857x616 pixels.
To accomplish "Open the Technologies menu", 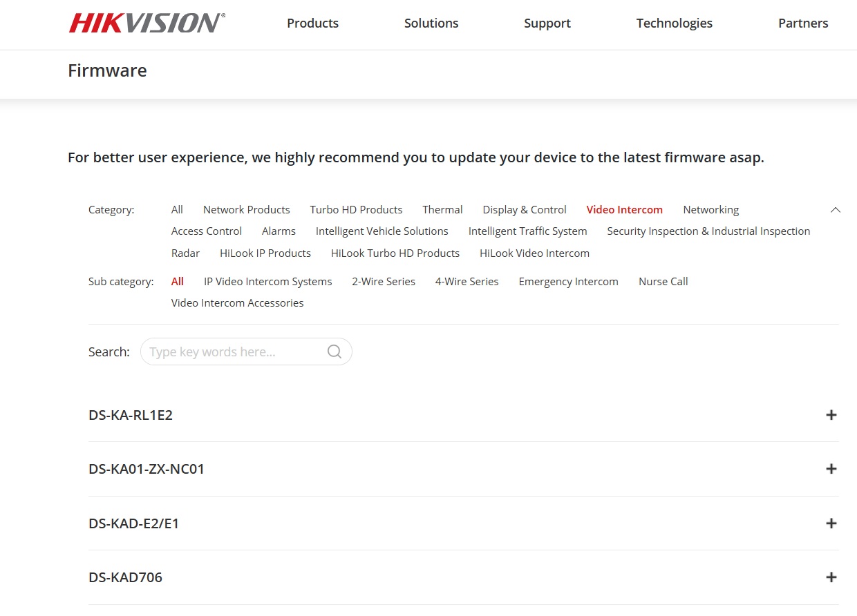I will tap(675, 23).
